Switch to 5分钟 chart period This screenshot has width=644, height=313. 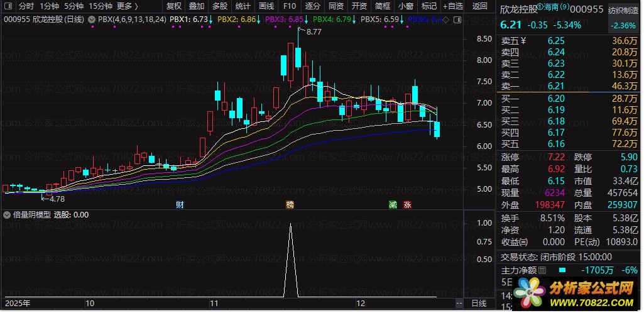(74, 6)
